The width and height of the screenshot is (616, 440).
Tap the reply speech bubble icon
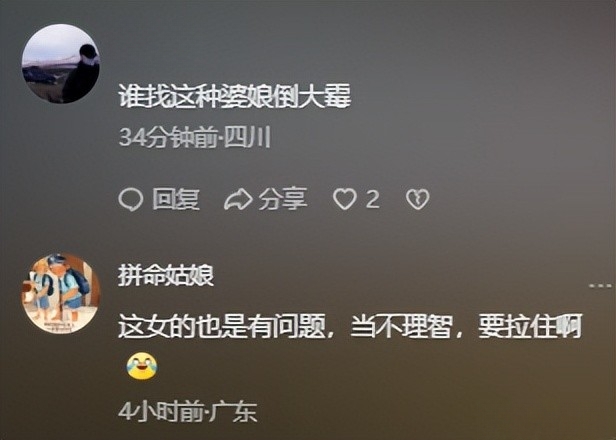click(x=130, y=199)
